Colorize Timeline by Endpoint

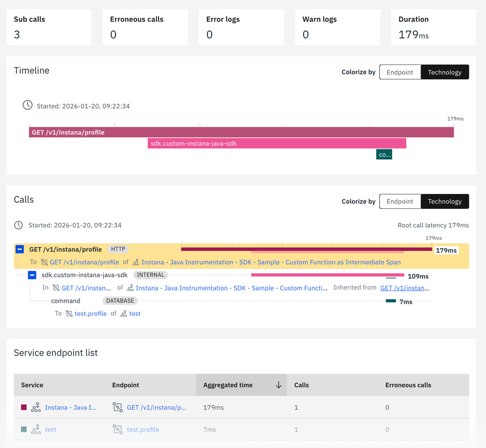(400, 72)
